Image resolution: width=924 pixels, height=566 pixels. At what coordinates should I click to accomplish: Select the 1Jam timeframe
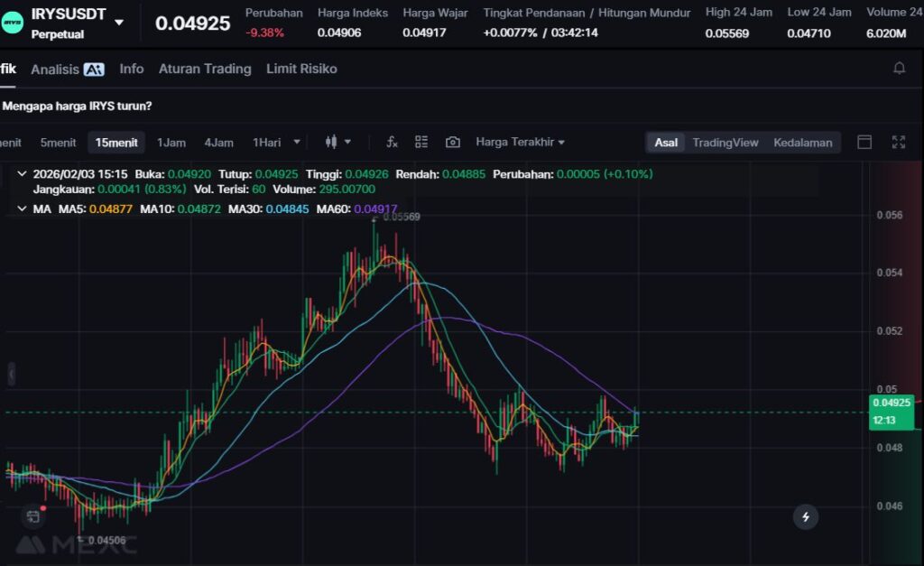(x=171, y=143)
